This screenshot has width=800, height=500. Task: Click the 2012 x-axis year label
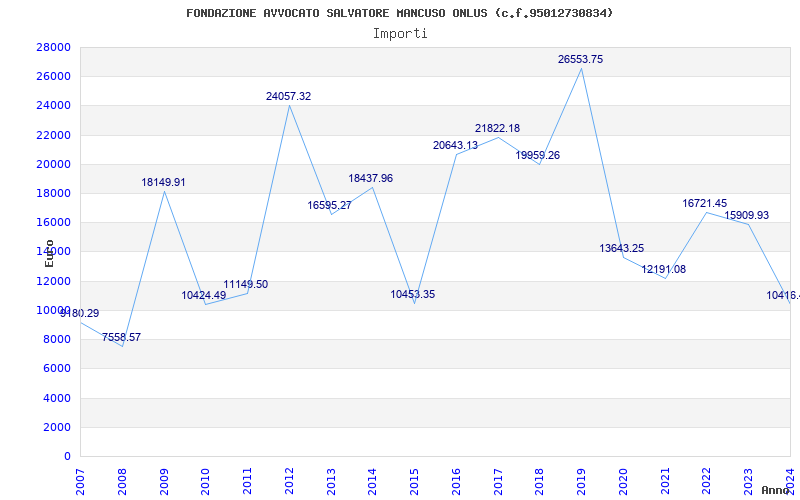(289, 482)
